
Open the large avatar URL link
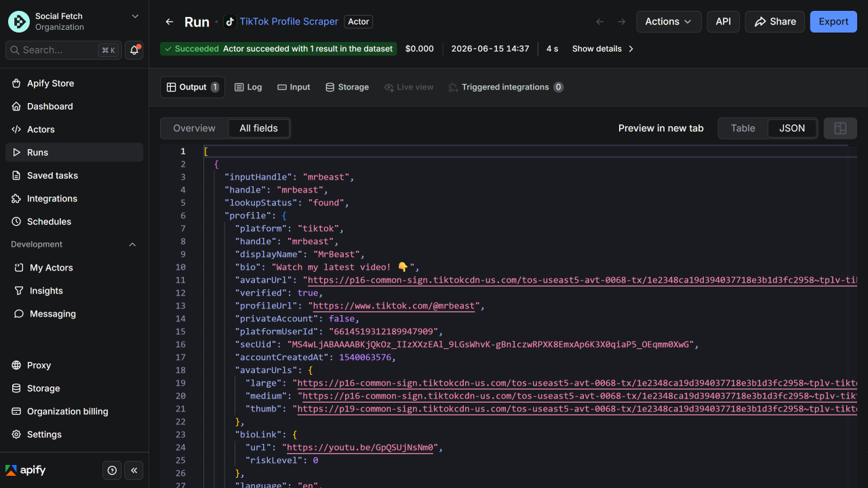coord(577,383)
